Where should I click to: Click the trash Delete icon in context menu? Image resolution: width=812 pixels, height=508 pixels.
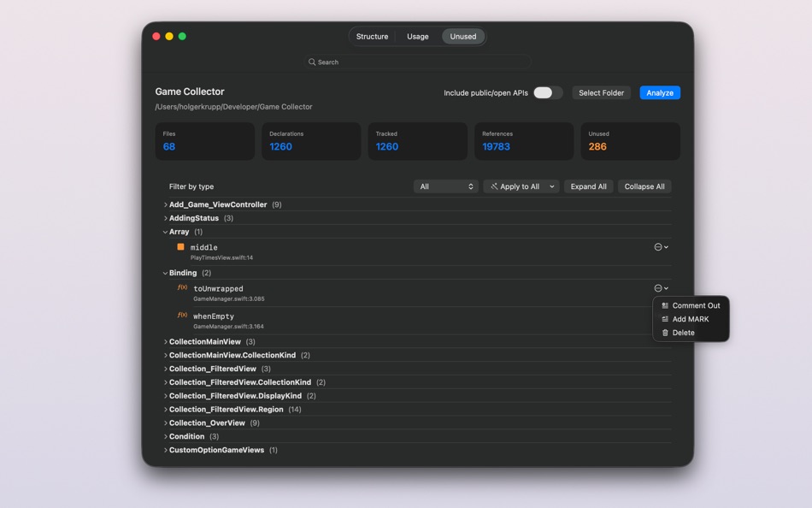pos(666,333)
